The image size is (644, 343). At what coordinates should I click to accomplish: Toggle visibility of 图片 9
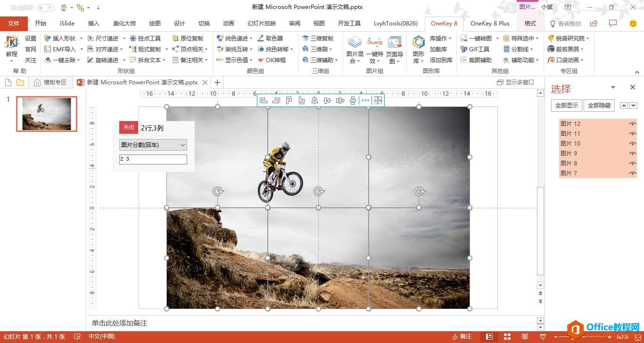[632, 154]
